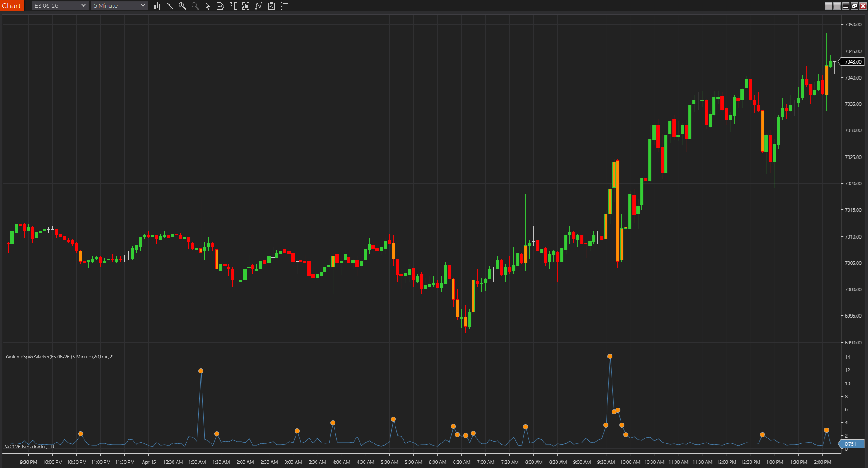Screen dimensions: 868x468
Task: Click the tallest orange spike marker dot
Action: click(x=610, y=357)
